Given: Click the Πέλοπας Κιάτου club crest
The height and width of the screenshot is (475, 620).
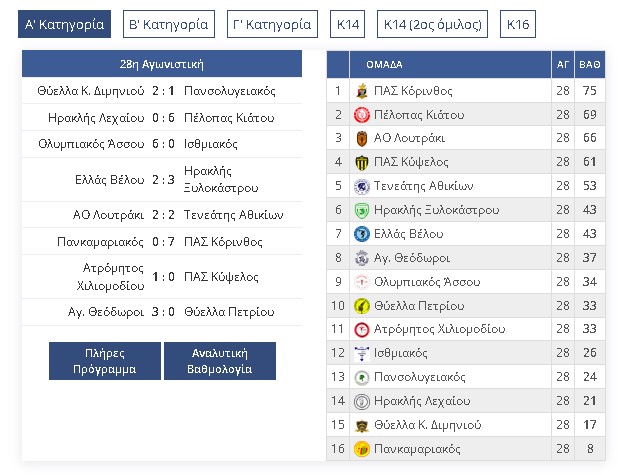Looking at the screenshot, I should pyautogui.click(x=362, y=115).
